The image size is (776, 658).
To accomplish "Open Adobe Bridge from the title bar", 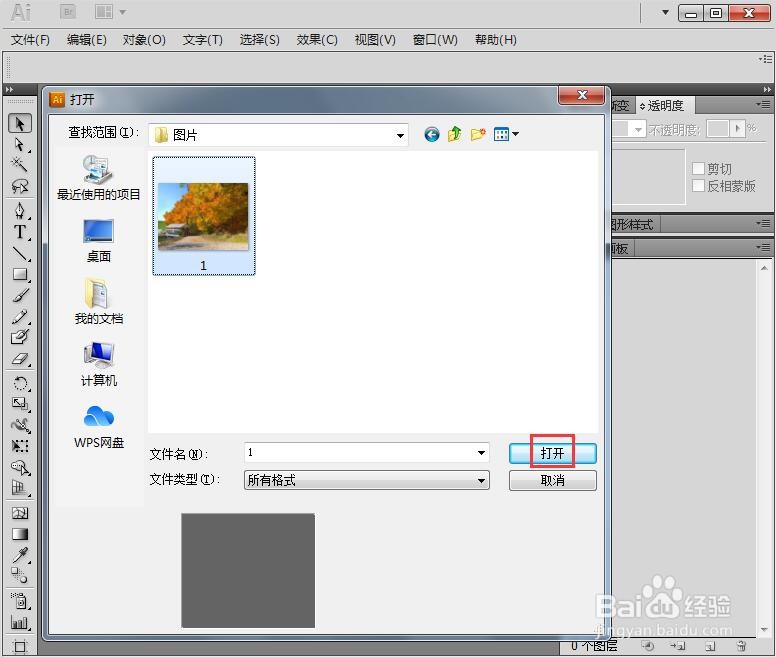I will (68, 11).
